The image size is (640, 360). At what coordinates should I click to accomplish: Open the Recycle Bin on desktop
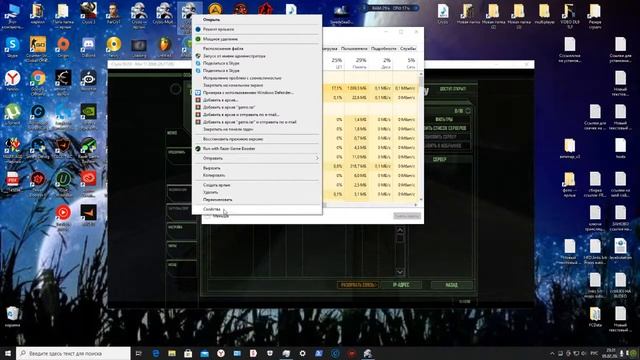point(12,316)
